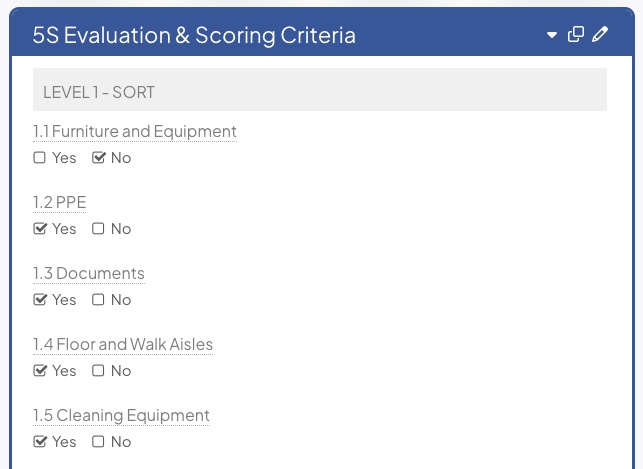This screenshot has height=469, width=643.
Task: Check Yes for 1.1 Furniture and Equipment
Action: pyautogui.click(x=40, y=158)
